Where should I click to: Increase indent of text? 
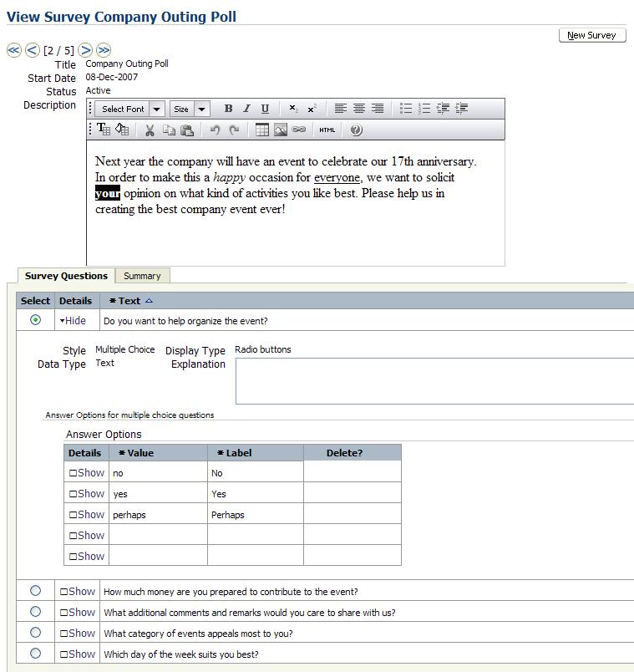(461, 109)
